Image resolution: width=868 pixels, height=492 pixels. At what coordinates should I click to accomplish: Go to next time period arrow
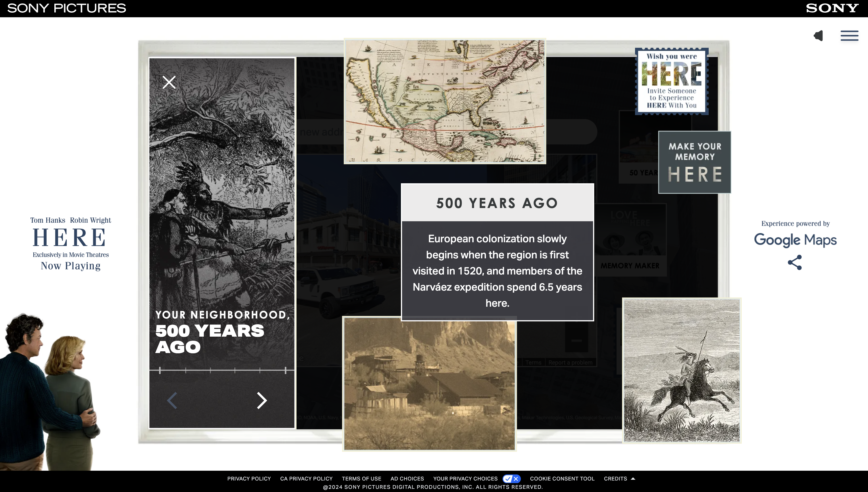coord(262,401)
